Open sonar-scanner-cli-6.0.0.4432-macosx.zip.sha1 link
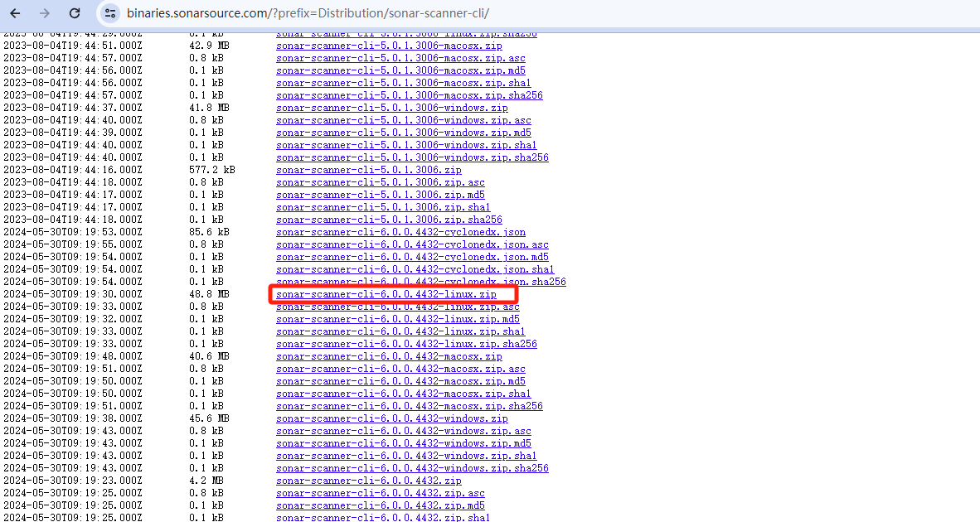 click(403, 394)
